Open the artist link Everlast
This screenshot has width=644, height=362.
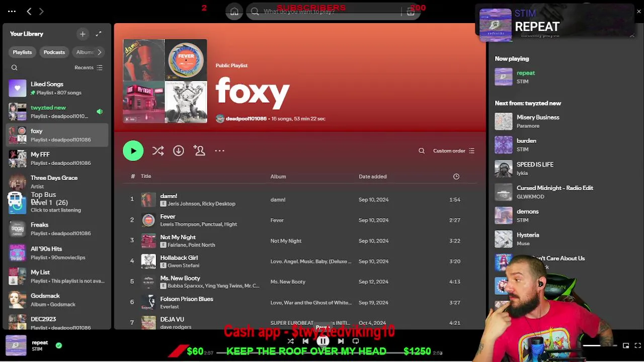170,307
